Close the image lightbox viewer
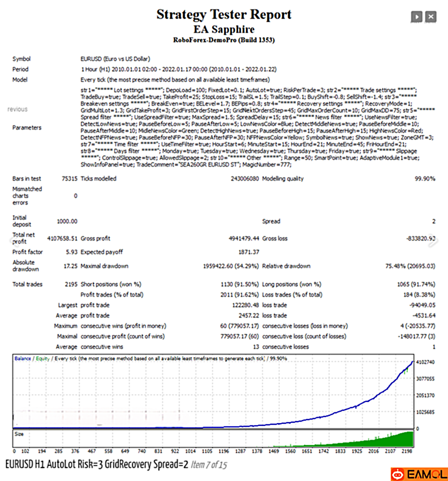The image size is (448, 481). 431,17
